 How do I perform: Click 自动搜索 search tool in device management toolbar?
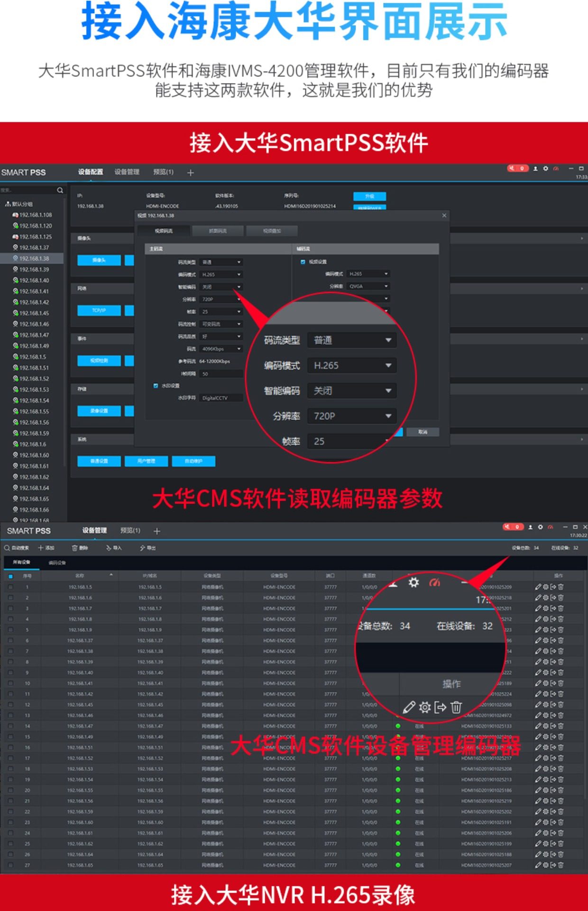(17, 548)
